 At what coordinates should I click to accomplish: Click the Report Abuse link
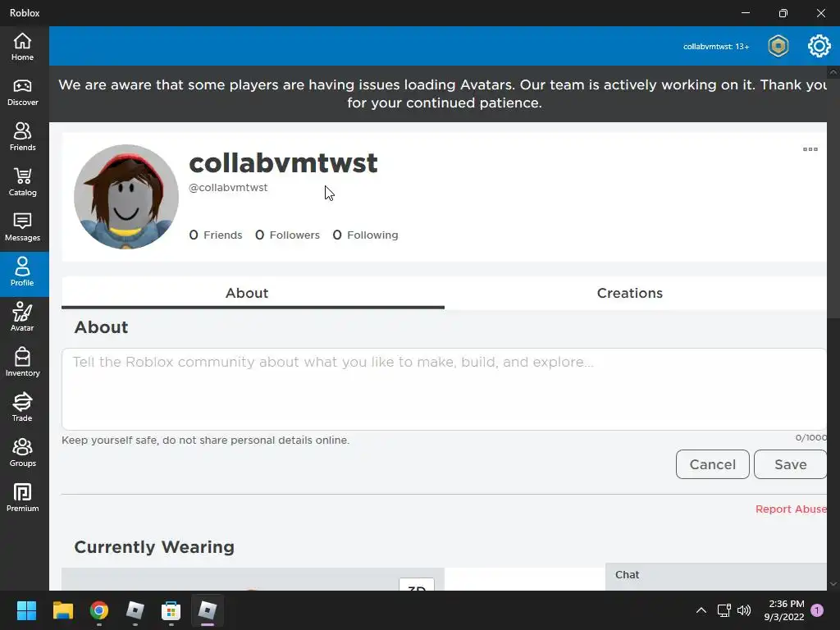791,509
